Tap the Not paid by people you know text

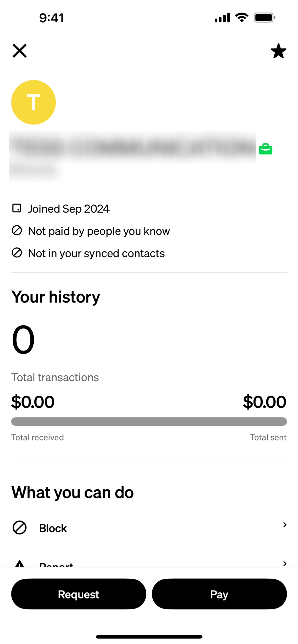(x=99, y=231)
